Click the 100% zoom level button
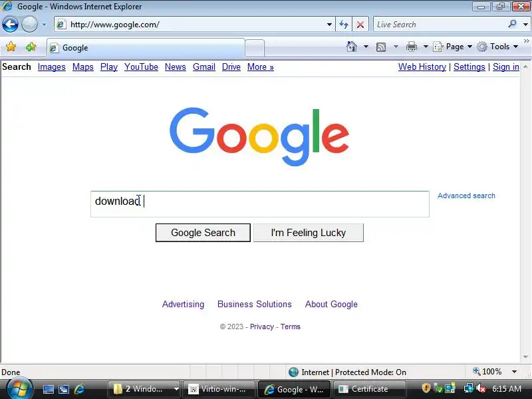 point(487,372)
